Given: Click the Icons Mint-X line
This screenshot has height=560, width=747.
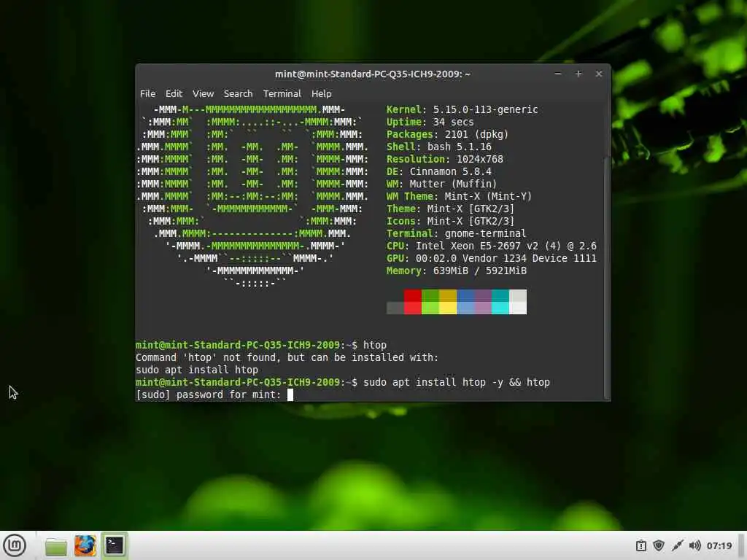Looking at the screenshot, I should [450, 221].
